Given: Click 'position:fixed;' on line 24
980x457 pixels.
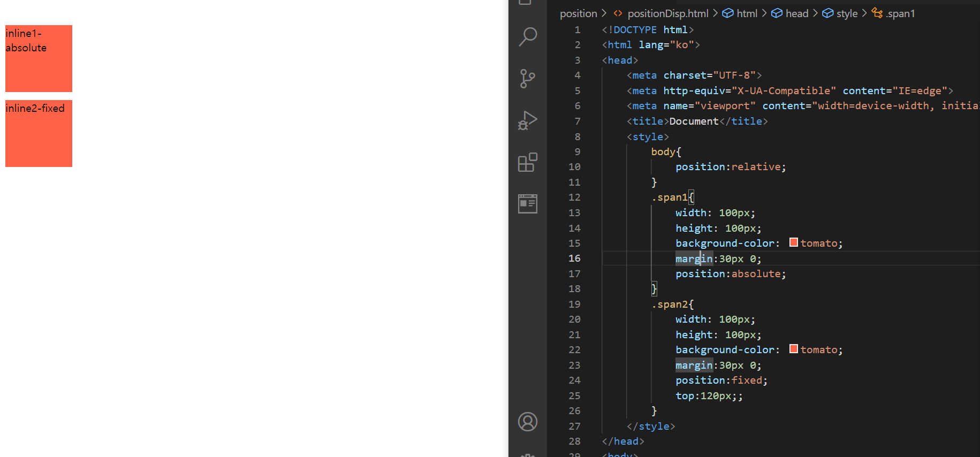Looking at the screenshot, I should pyautogui.click(x=721, y=380).
